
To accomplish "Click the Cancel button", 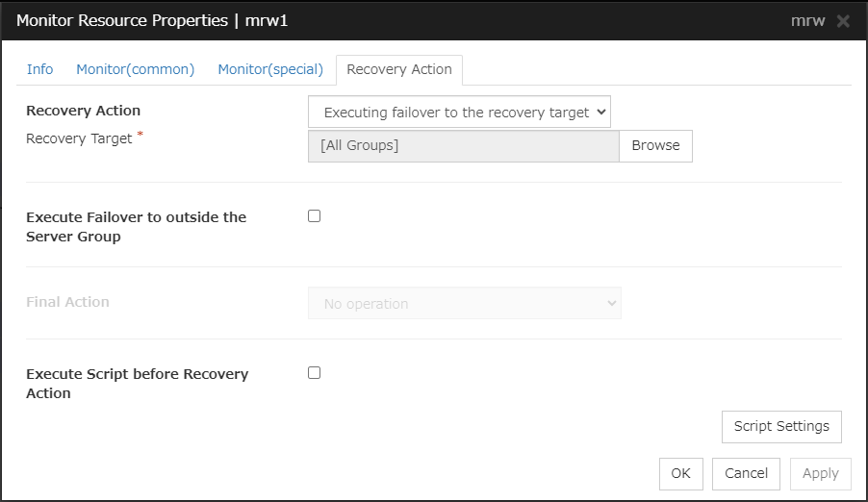I will tap(747, 473).
